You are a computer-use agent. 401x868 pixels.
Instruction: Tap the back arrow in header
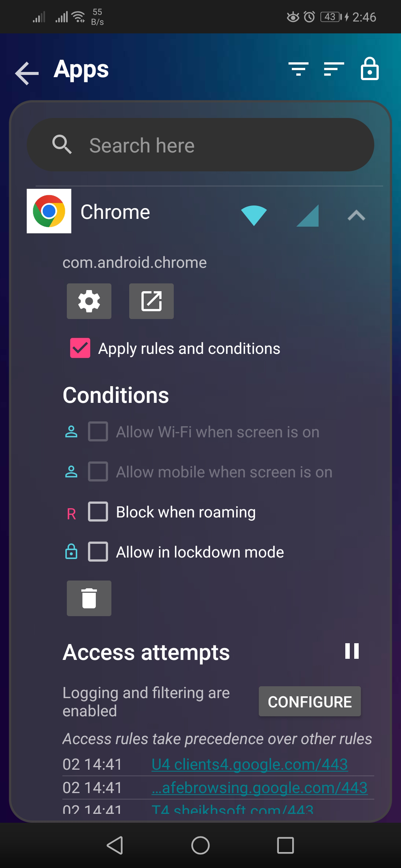[x=27, y=73]
